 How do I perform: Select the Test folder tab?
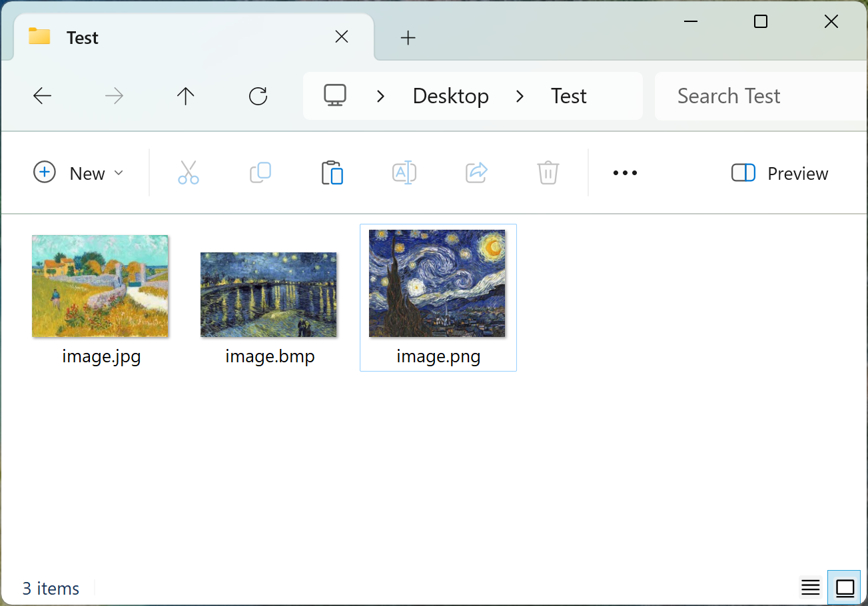coord(193,37)
